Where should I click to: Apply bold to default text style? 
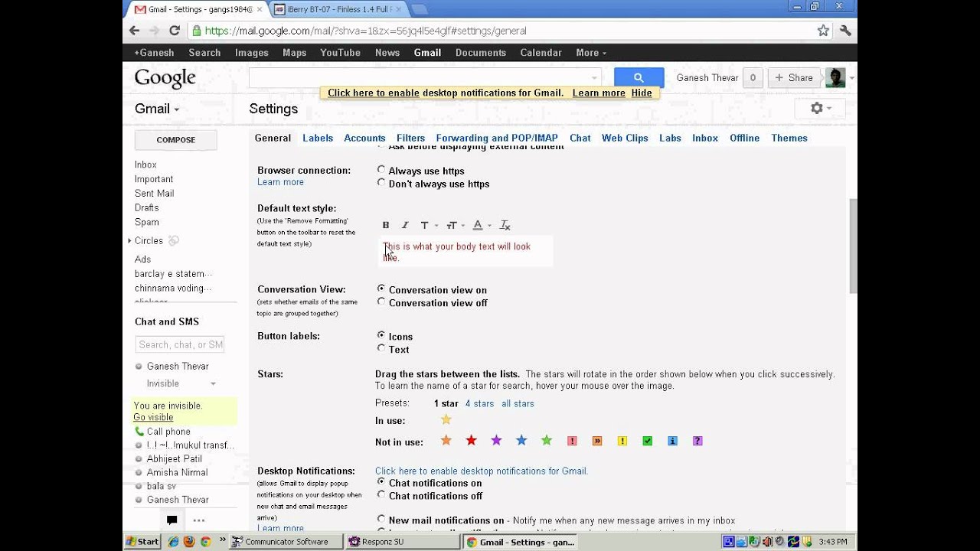pos(386,225)
